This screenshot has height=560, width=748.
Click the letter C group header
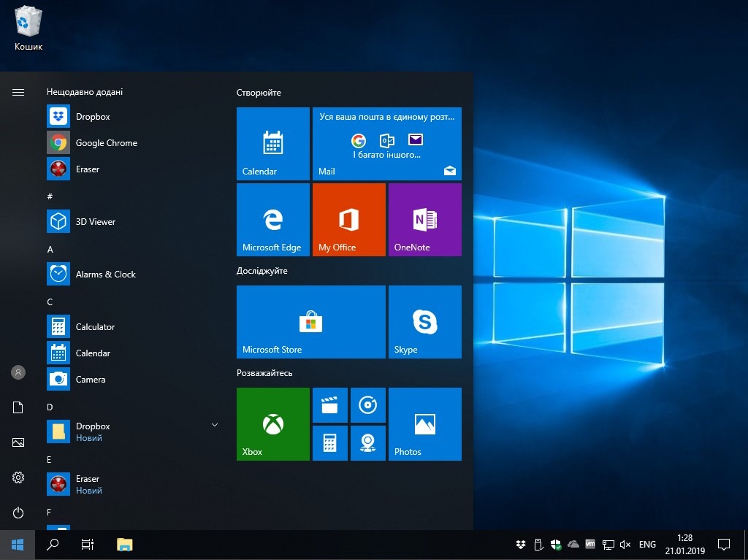[50, 302]
